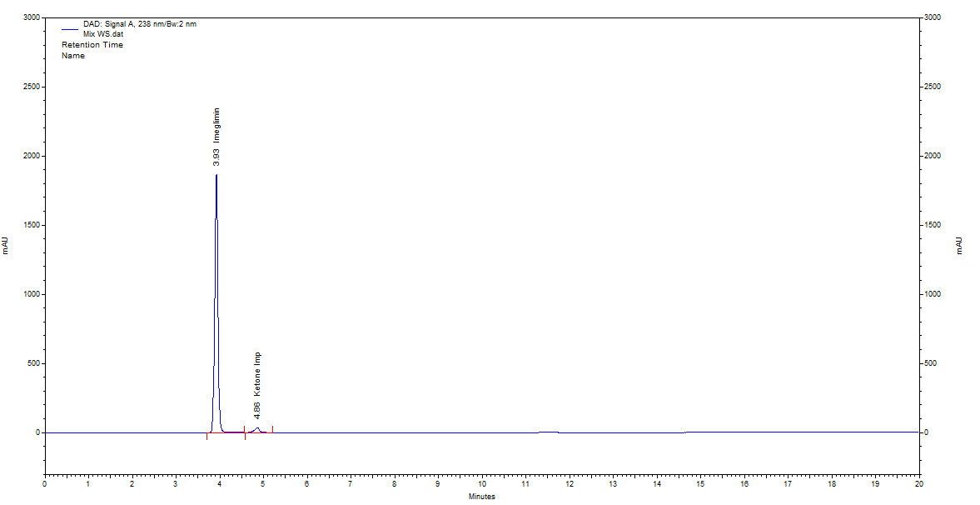Viewport: 980px width, 505px height.
Task: Click the Minutes x-axis title
Action: point(481,497)
